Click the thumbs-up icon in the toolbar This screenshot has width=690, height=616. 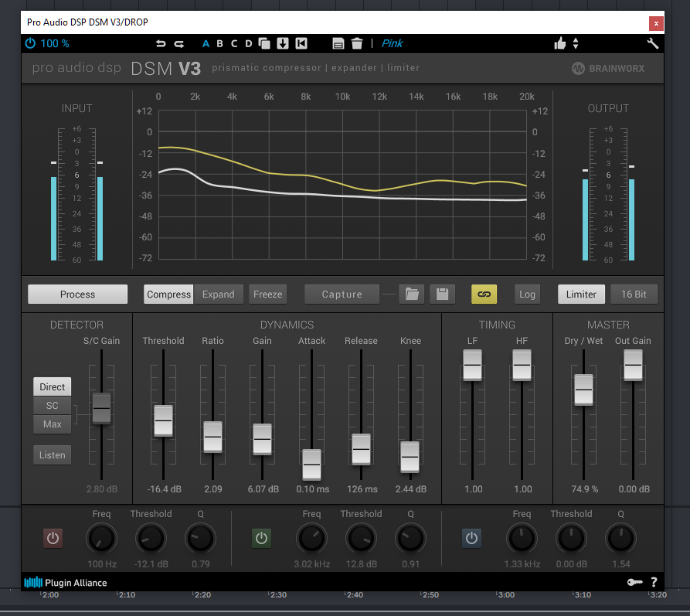pyautogui.click(x=560, y=44)
